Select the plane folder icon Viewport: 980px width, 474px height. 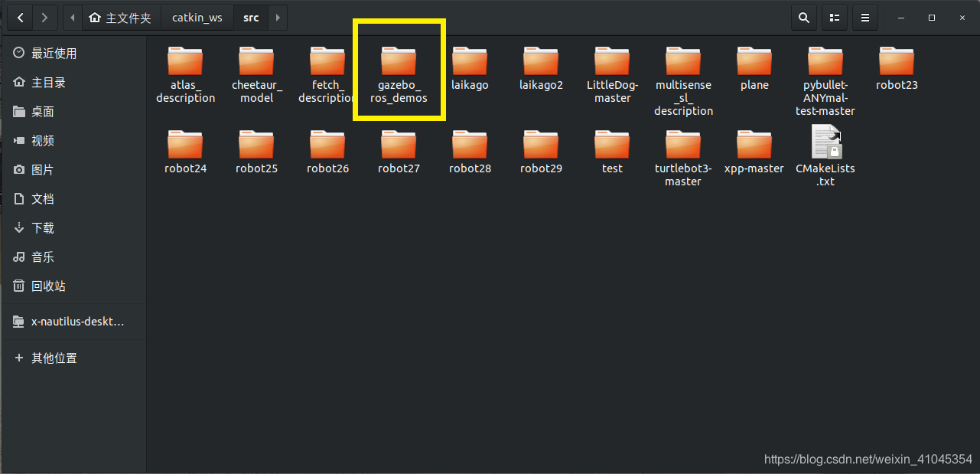tap(754, 60)
